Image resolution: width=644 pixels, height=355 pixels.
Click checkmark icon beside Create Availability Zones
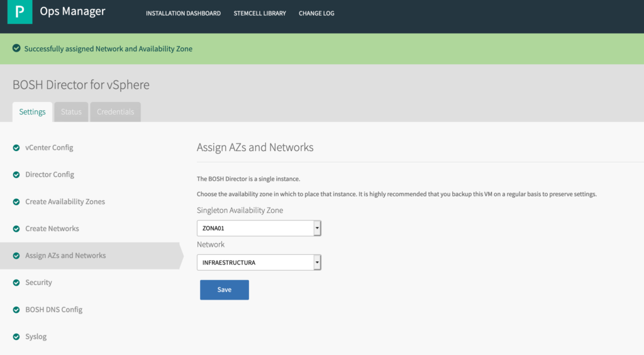16,202
